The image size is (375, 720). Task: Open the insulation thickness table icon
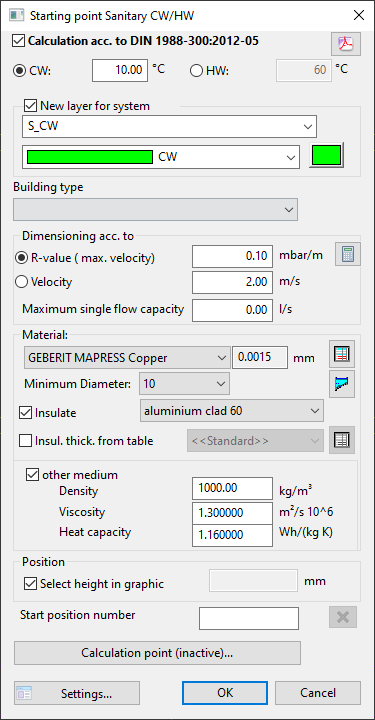341,441
